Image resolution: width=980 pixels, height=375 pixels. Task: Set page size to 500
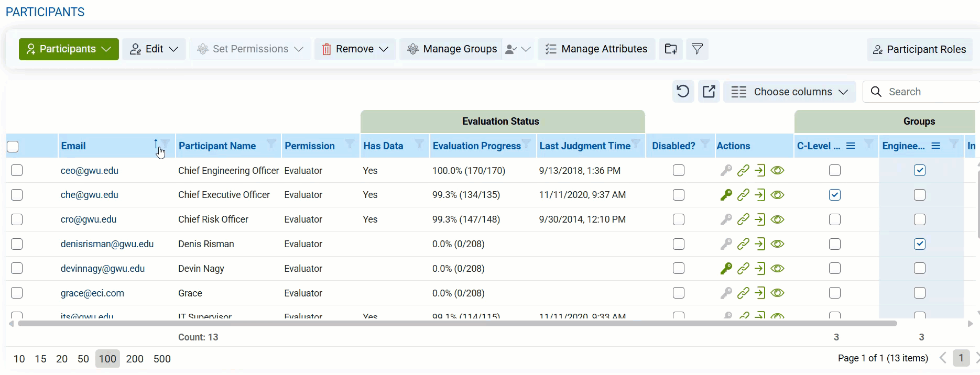(x=162, y=359)
